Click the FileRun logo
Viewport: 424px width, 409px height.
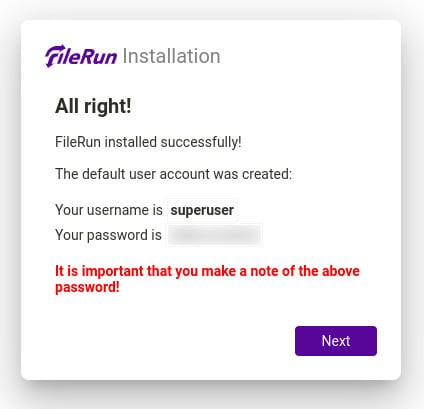81,56
